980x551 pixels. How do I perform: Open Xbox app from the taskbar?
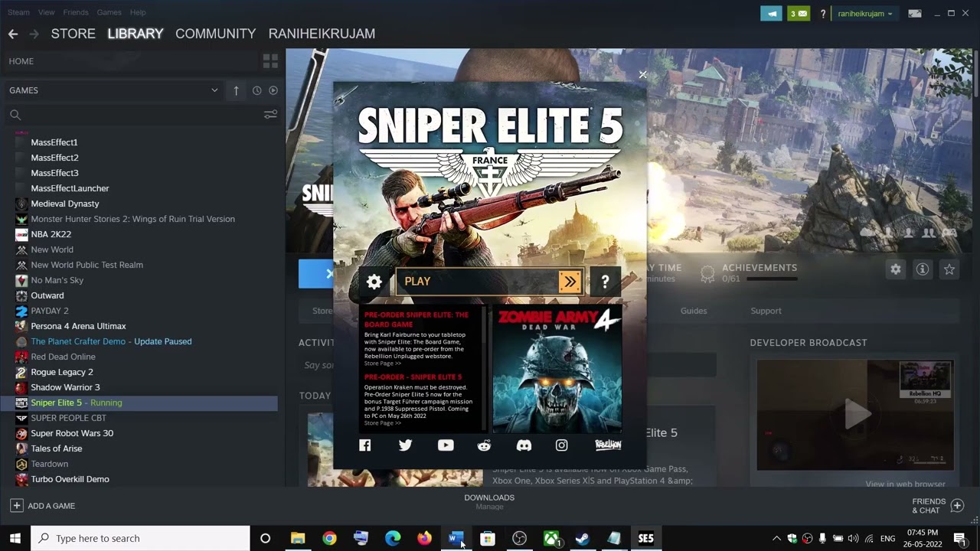click(x=551, y=539)
